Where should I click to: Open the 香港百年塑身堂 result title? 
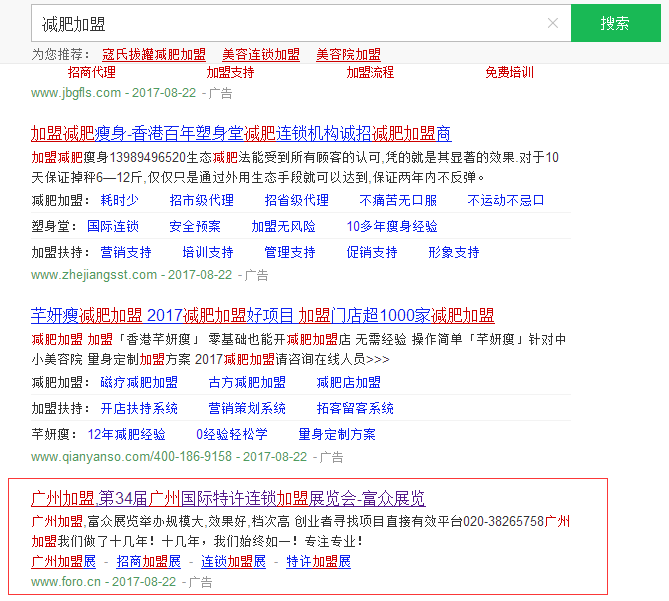(240, 133)
